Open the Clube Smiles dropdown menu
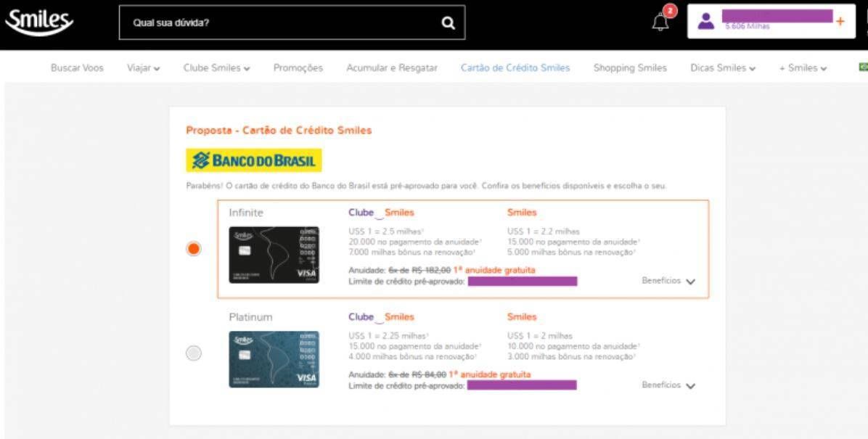Screen dimensions: 868x439 click(216, 68)
